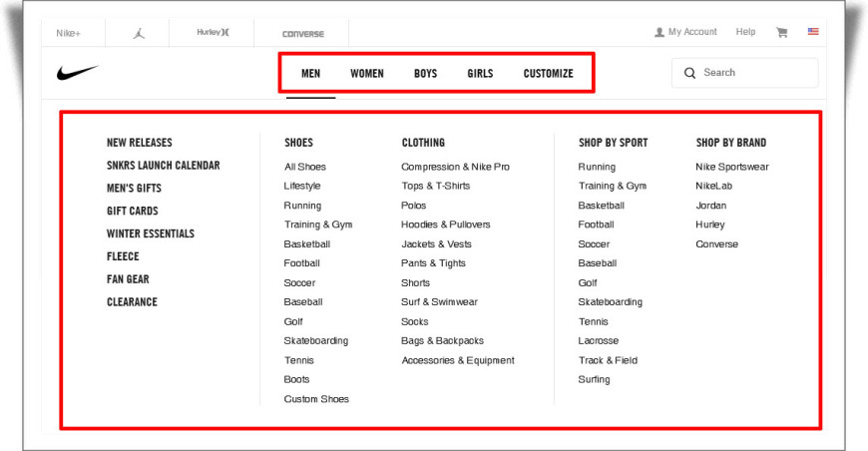Choose Lacrosse under Shop By Sport
Image resolution: width=868 pixels, height=451 pixels.
[x=599, y=341]
